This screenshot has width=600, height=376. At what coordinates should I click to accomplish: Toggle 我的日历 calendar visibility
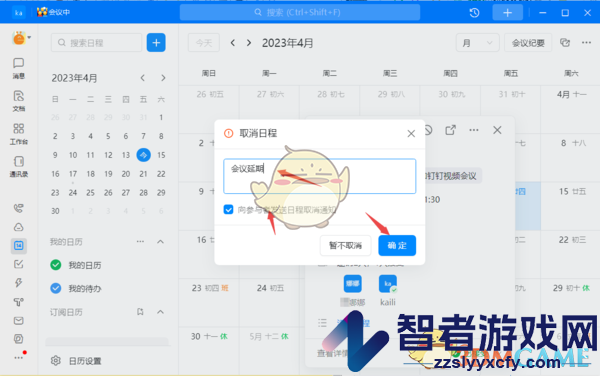tap(56, 265)
